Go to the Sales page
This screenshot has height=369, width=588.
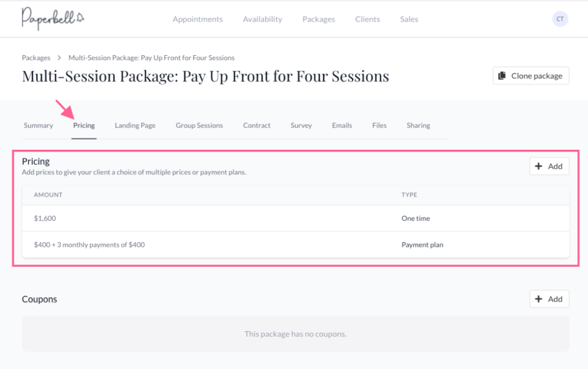click(x=409, y=19)
